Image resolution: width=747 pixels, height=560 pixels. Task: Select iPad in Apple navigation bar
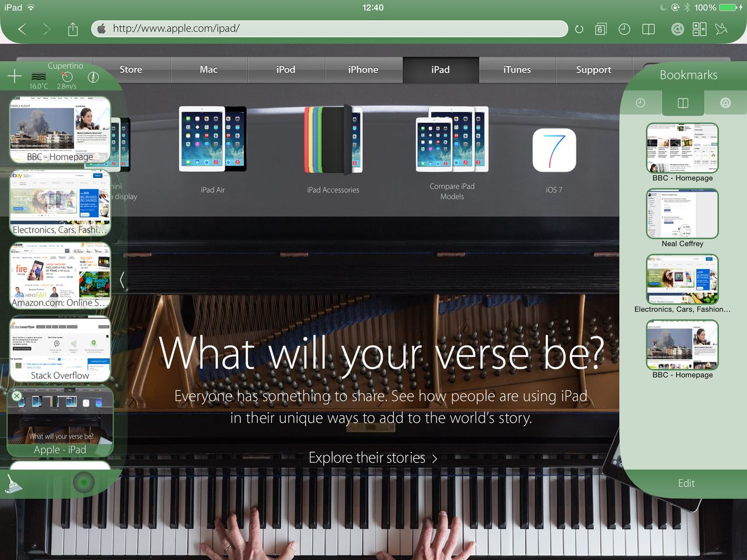coord(441,69)
